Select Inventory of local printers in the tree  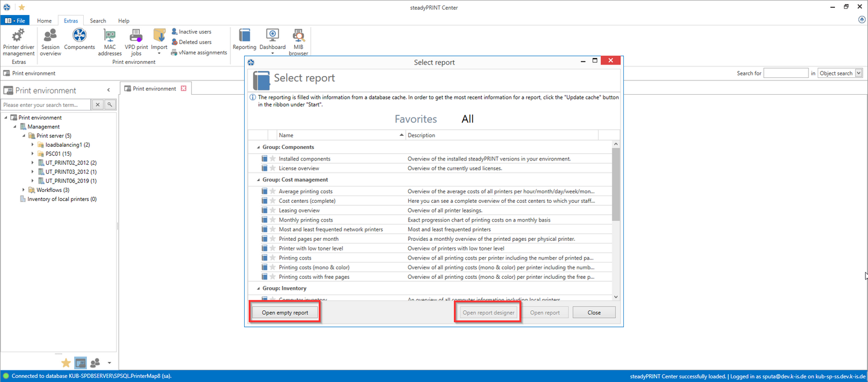[x=58, y=199]
